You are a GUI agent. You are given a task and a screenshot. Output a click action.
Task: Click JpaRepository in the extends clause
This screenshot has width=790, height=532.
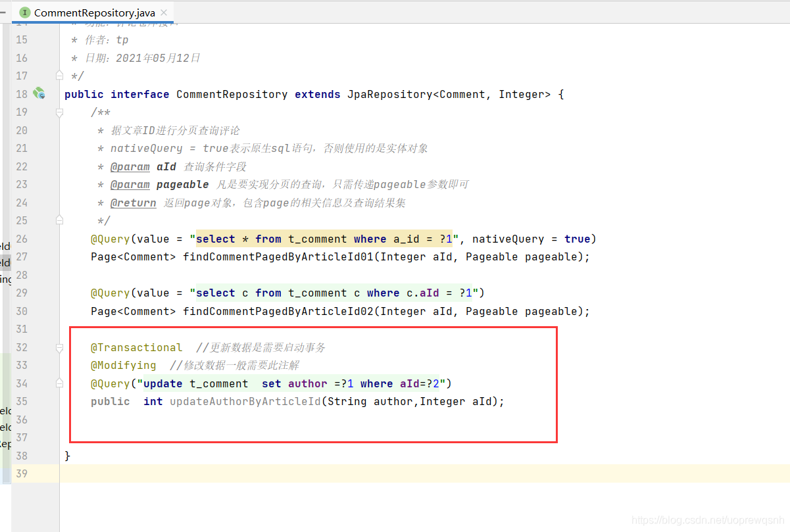[389, 94]
